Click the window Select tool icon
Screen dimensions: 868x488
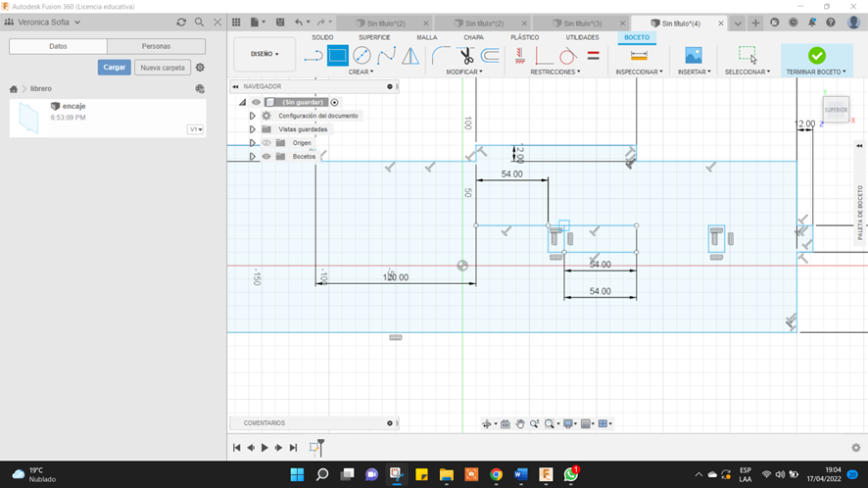(x=747, y=56)
